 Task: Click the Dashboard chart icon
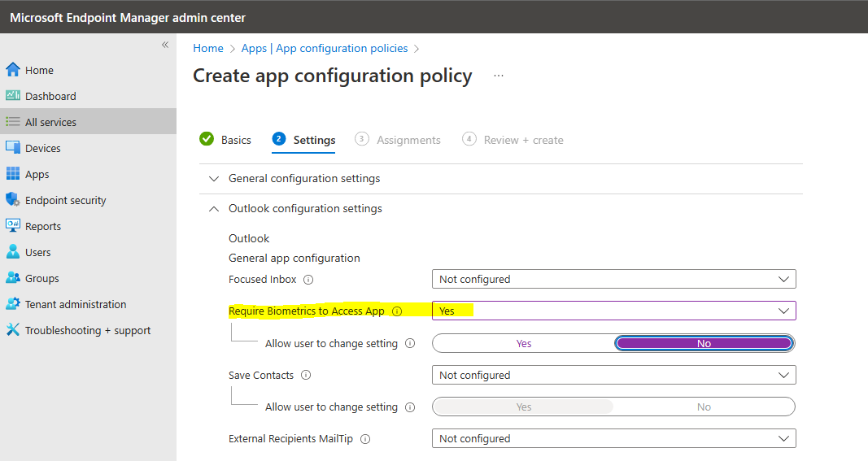click(x=13, y=95)
